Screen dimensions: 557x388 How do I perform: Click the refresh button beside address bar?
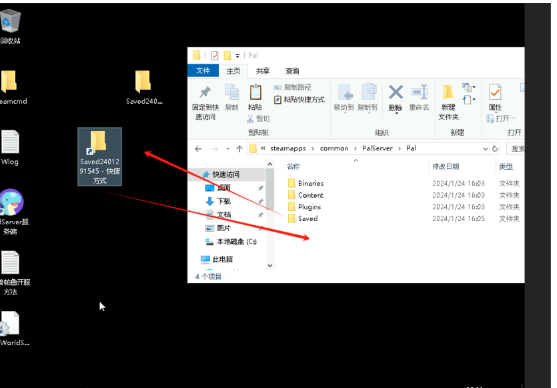click(x=495, y=149)
